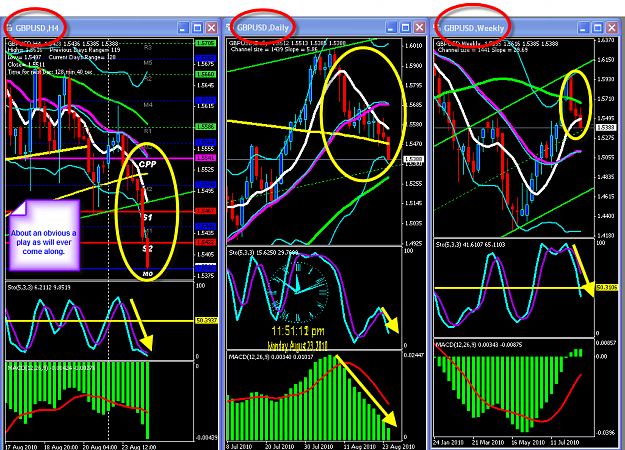Select the red 1.5487 support price label
Viewport: 625px width, 450px height.
(x=205, y=211)
